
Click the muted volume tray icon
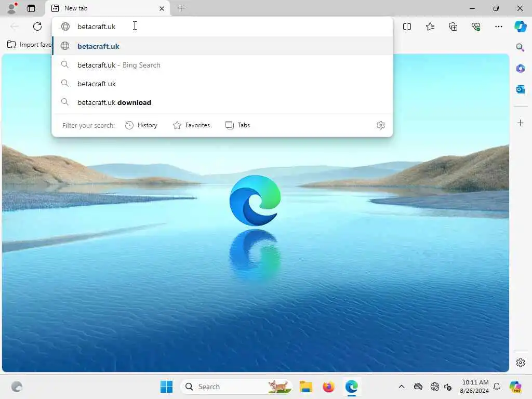pyautogui.click(x=448, y=387)
